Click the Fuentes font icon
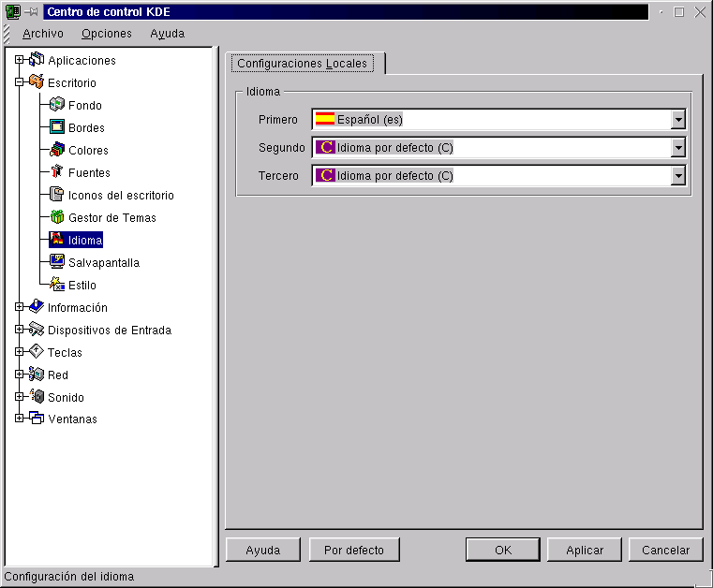The image size is (713, 588). (57, 172)
